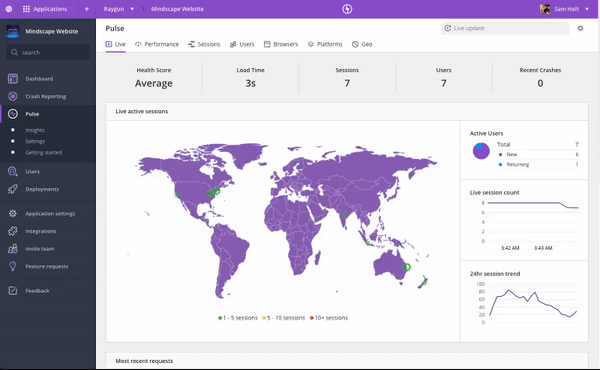This screenshot has width=600, height=370.
Task: Open Getting started under Pulse
Action: tap(44, 152)
